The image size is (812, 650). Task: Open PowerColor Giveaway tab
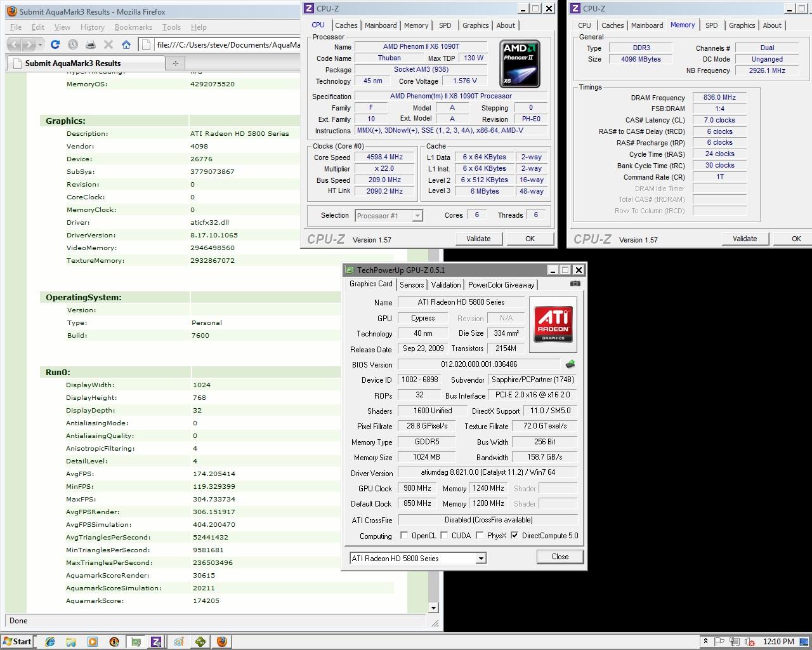pos(501,285)
